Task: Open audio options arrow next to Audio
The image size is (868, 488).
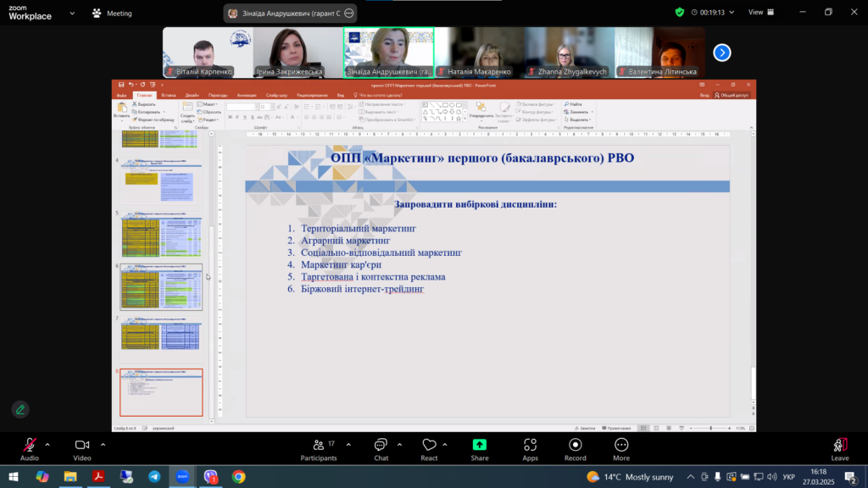Action: click(x=47, y=444)
